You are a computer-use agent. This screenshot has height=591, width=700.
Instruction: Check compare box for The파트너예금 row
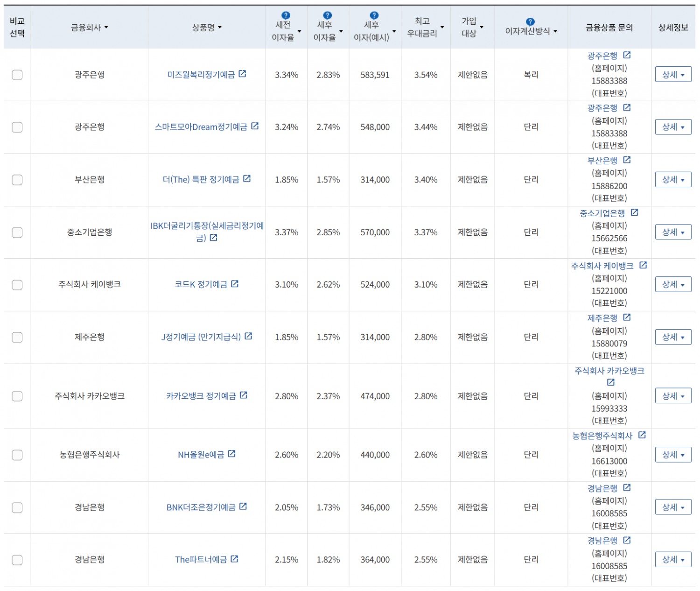[17, 560]
